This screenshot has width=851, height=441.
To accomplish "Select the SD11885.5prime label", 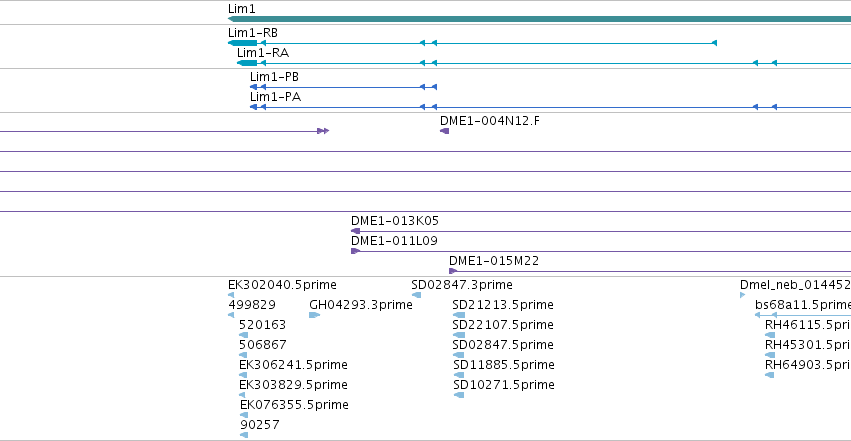I will point(504,365).
